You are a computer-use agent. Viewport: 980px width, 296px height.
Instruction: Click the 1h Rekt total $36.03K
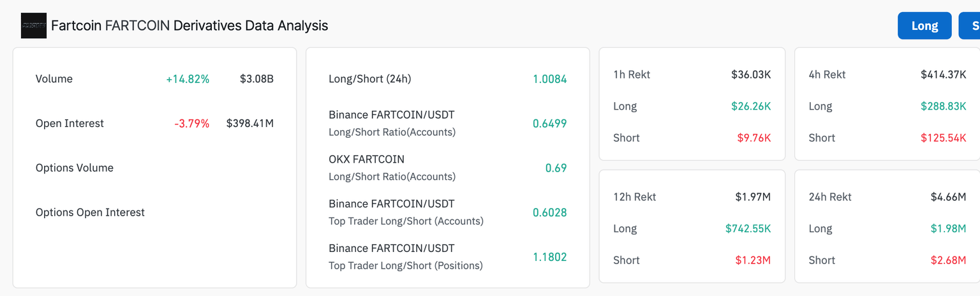[x=751, y=75]
